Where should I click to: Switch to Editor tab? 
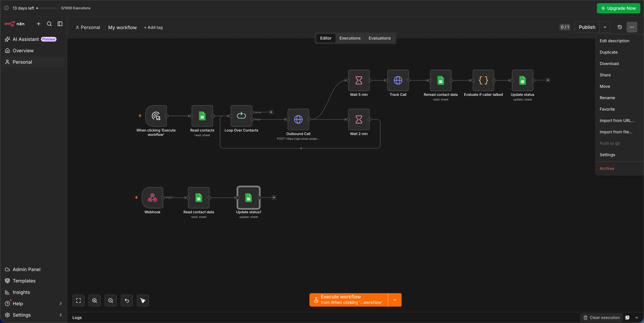(x=326, y=38)
